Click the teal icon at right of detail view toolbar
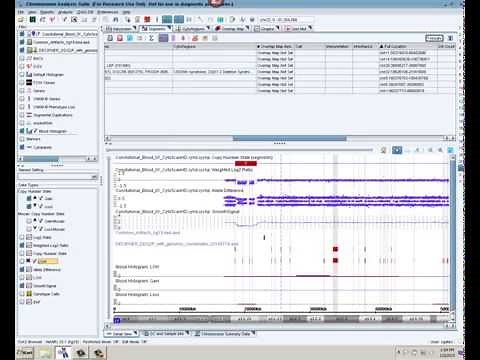Screen dimensions: 480x360 (450, 150)
